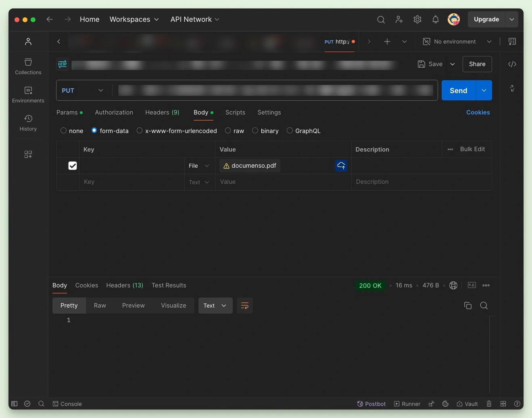Viewport: 532px width, 418px height.
Task: Open the response Headers (13) tab
Action: pos(125,285)
